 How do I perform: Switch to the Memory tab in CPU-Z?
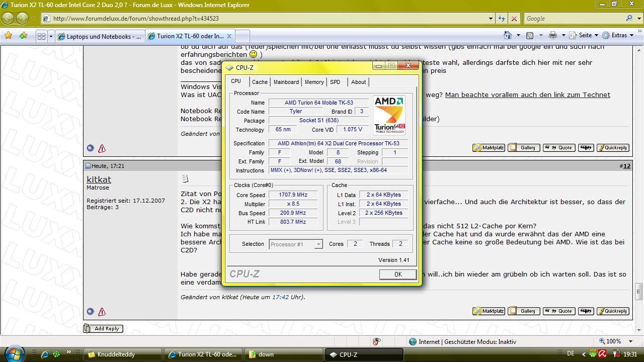click(314, 82)
